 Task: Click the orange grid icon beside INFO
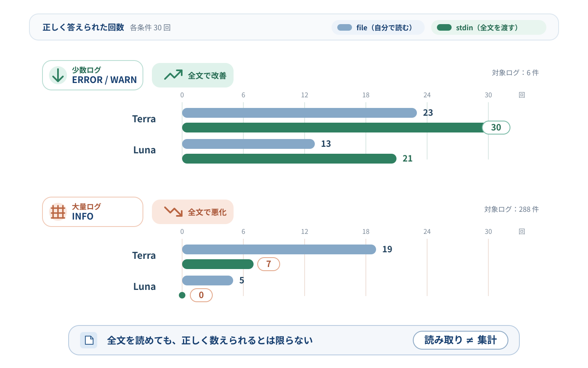(x=58, y=212)
